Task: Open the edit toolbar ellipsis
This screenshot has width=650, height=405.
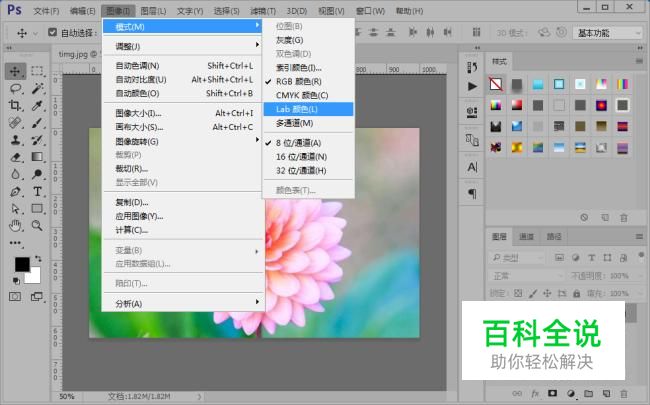Action: tap(16, 243)
